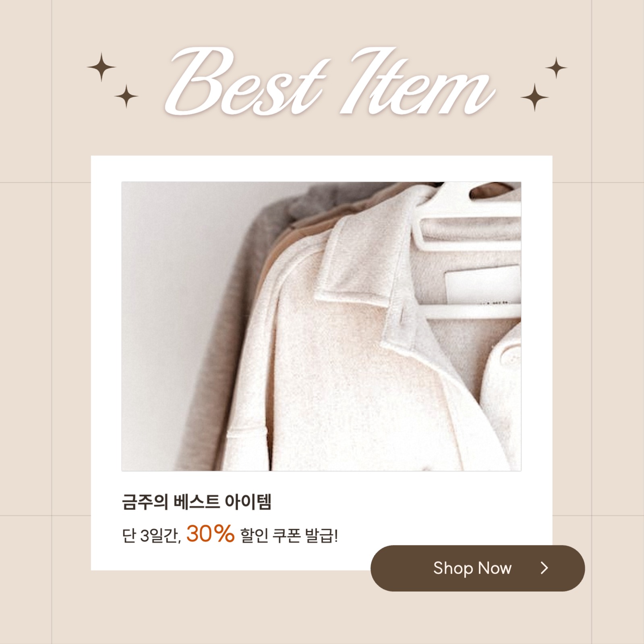
Task: Click the Shop Now label text
Action: click(472, 568)
